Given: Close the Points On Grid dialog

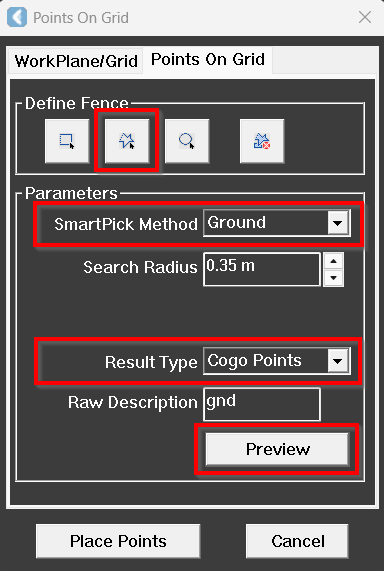Looking at the screenshot, I should point(365,17).
